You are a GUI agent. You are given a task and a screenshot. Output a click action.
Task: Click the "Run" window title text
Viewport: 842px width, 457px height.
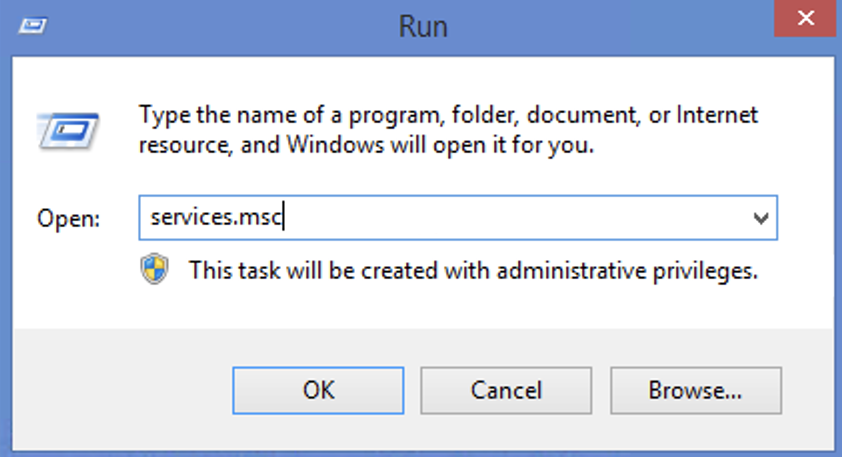click(423, 26)
